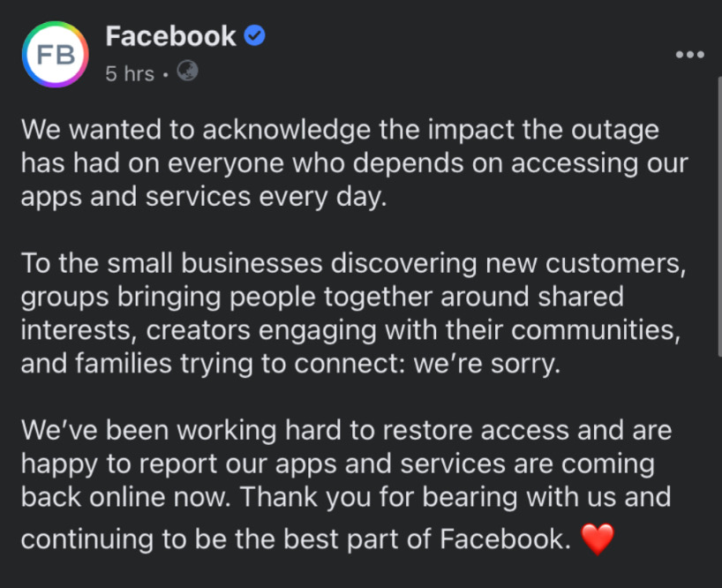Click the 'back online now' text
722x588 pixels.
125,497
